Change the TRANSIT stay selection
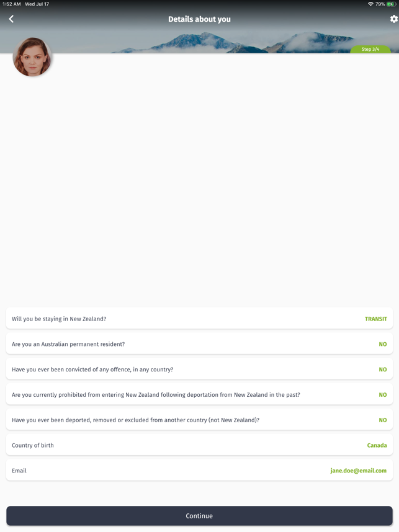The width and height of the screenshot is (399, 532). (x=375, y=319)
